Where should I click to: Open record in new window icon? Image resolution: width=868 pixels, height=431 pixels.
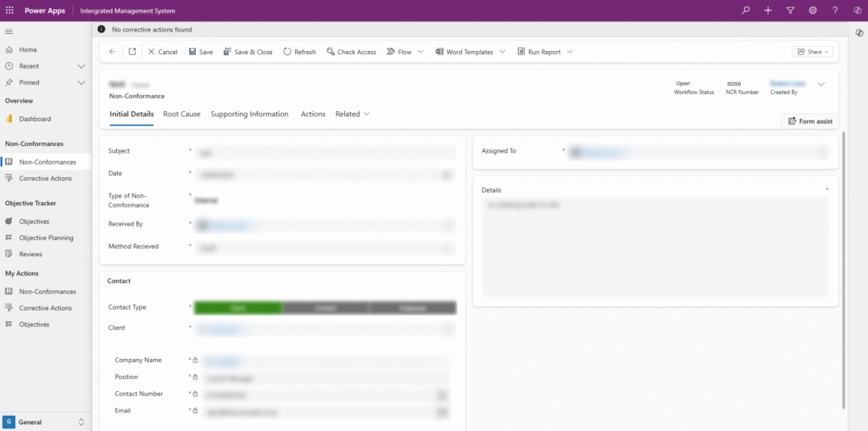coord(132,52)
